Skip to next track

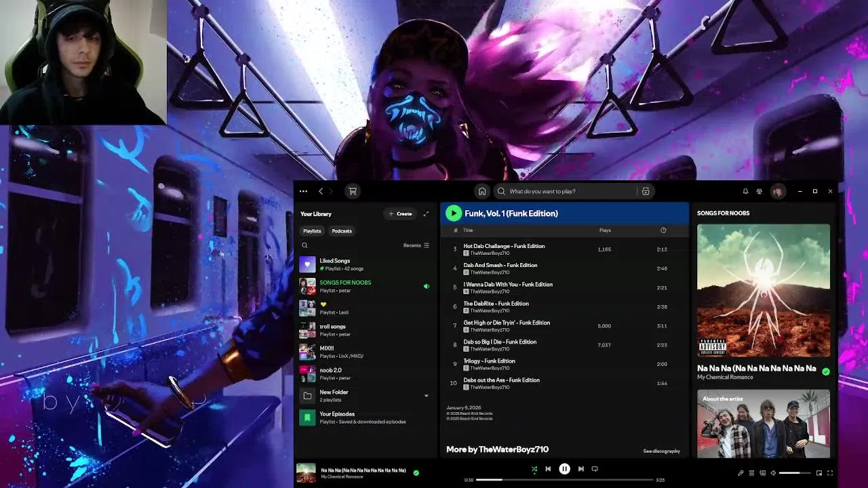pos(580,469)
